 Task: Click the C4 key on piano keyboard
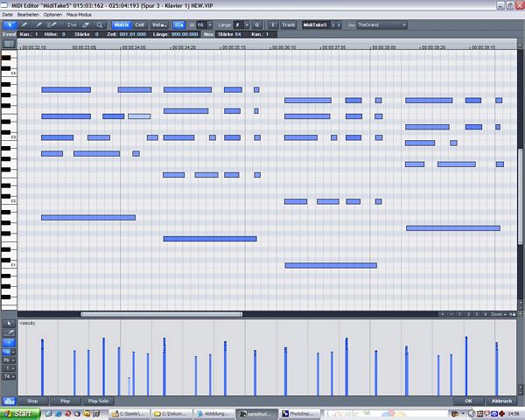click(x=9, y=73)
